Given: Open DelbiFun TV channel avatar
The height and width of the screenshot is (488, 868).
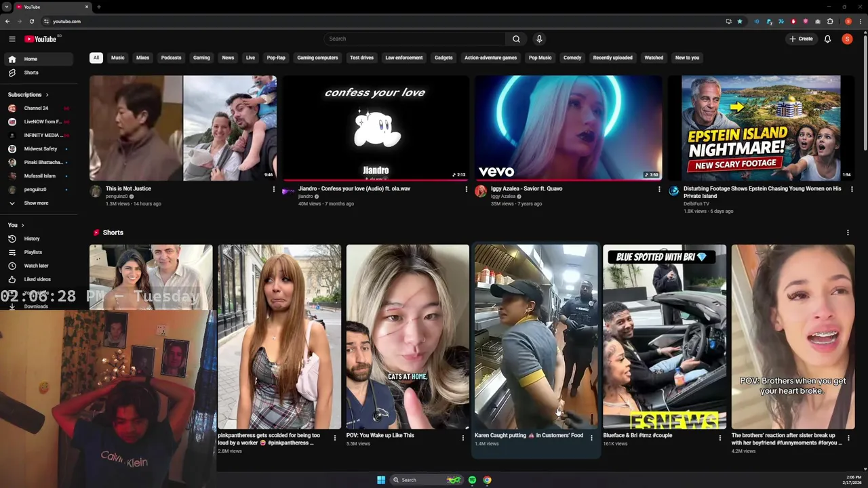Looking at the screenshot, I should tap(673, 191).
